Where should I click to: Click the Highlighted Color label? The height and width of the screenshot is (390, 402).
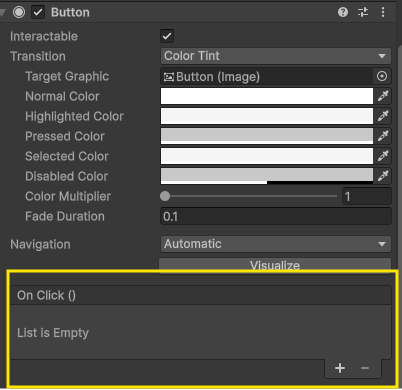tap(74, 116)
